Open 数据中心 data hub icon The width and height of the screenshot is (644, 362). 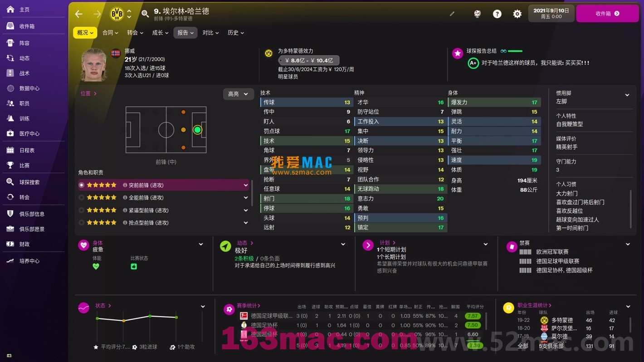[x=10, y=88]
